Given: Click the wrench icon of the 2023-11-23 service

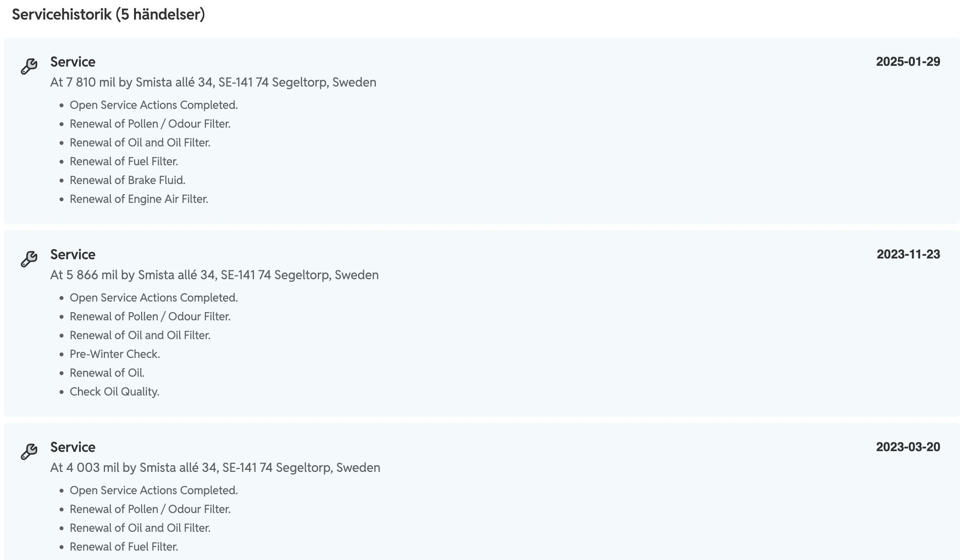Looking at the screenshot, I should [29, 259].
